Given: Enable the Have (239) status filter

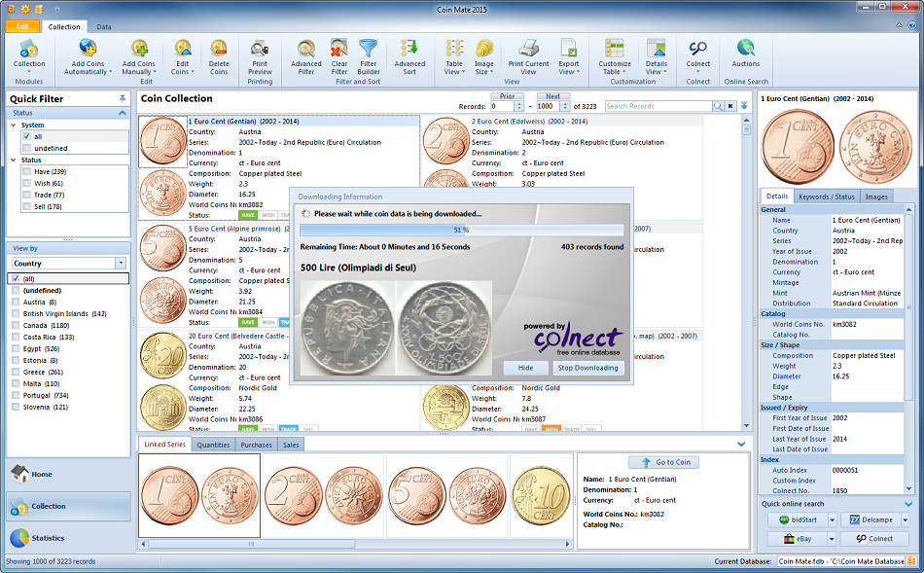Looking at the screenshot, I should [26, 171].
